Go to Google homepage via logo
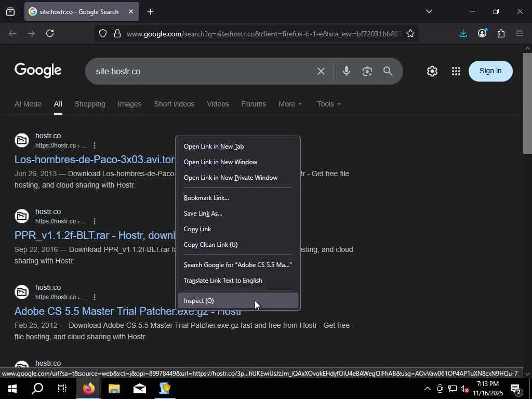 (38, 70)
